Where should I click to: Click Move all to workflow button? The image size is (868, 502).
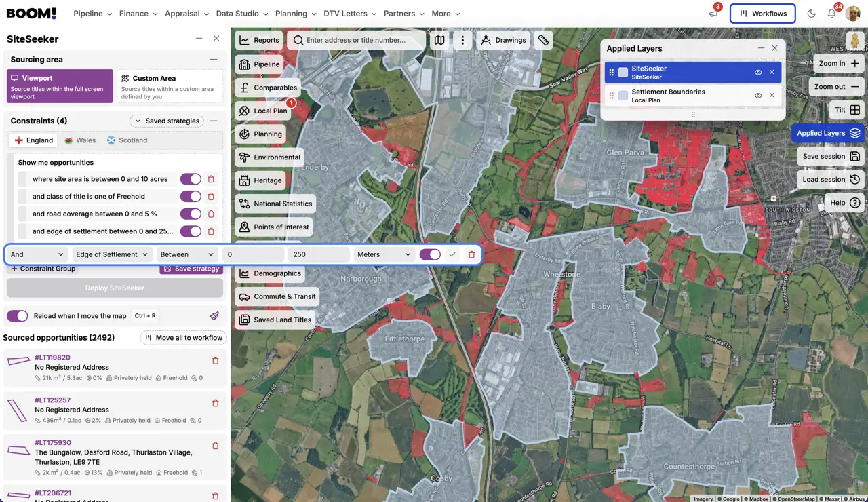[183, 338]
